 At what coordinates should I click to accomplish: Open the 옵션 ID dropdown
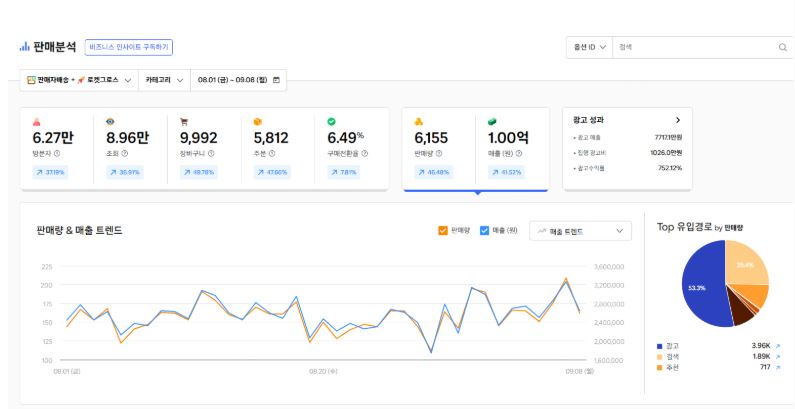(x=589, y=47)
